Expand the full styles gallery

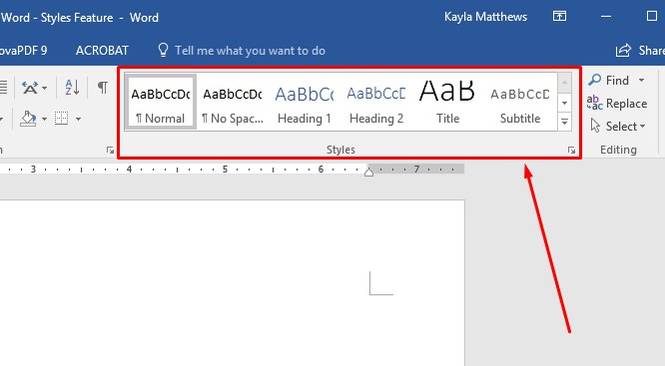coord(564,122)
